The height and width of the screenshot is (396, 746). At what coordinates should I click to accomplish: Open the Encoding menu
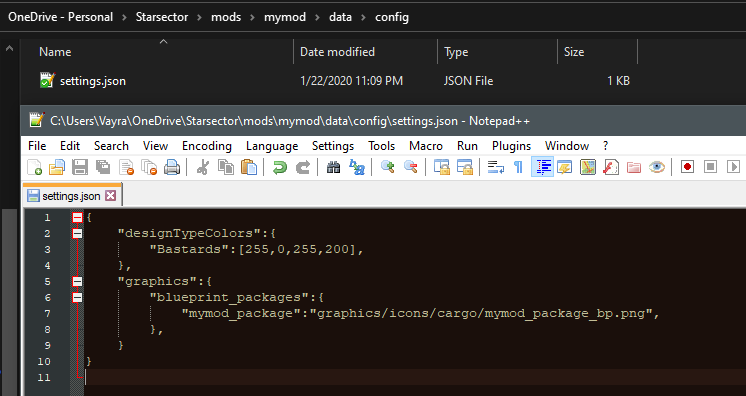(x=206, y=146)
